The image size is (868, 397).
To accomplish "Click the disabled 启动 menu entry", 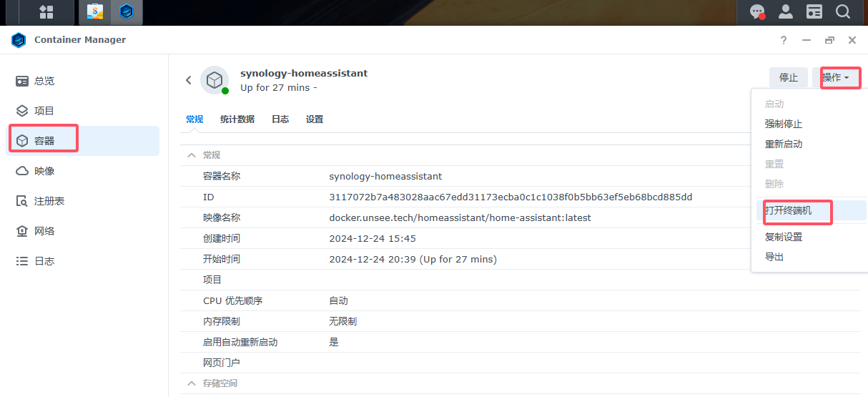I will (774, 104).
